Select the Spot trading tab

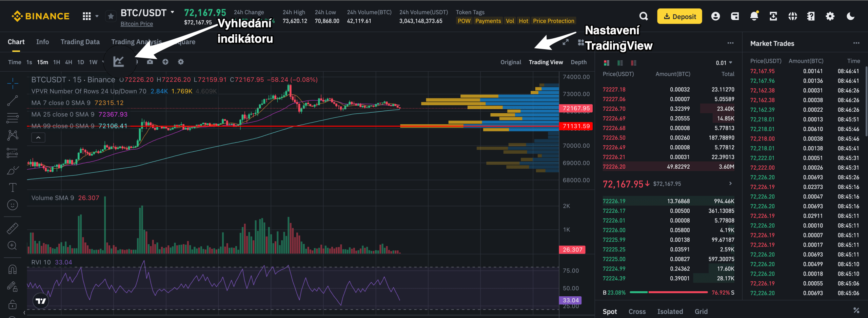(x=610, y=311)
